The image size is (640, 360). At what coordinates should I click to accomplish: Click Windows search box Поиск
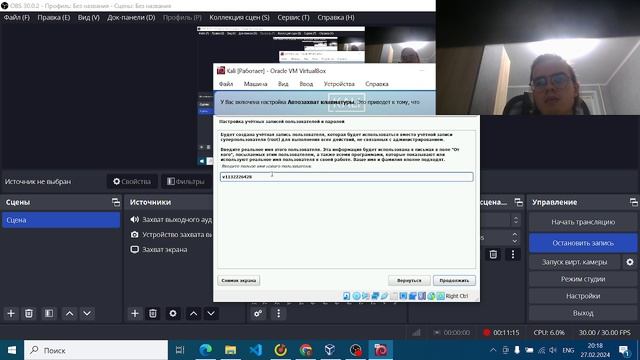tap(96, 350)
